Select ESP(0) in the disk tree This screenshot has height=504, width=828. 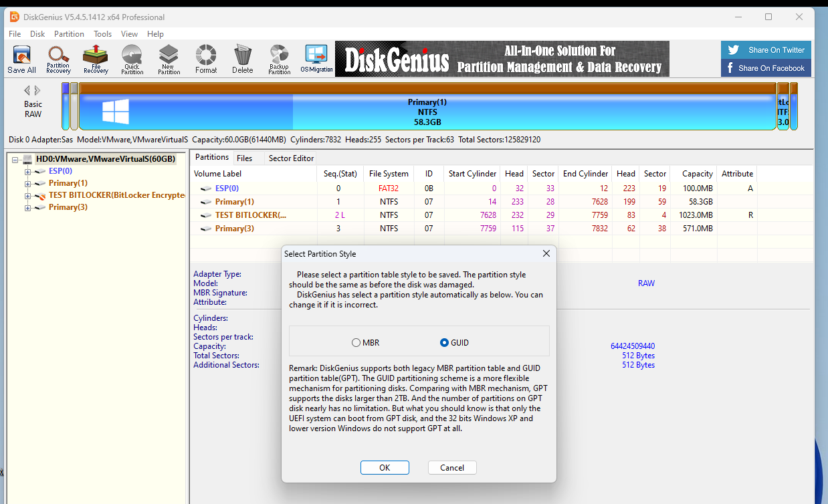coord(60,171)
